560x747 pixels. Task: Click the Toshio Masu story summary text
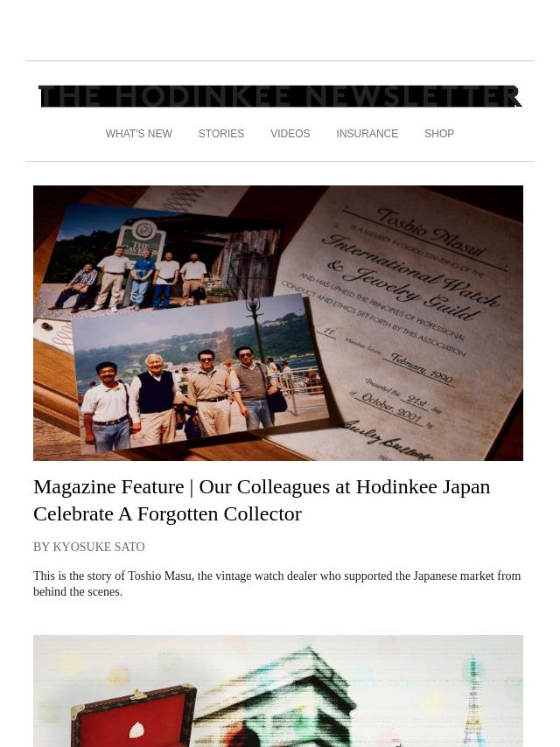pyautogui.click(x=276, y=583)
